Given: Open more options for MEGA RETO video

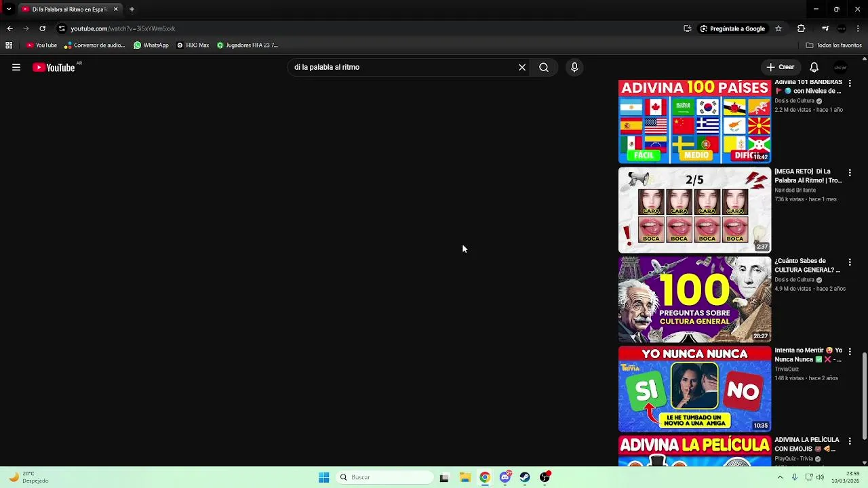Looking at the screenshot, I should click(x=850, y=173).
